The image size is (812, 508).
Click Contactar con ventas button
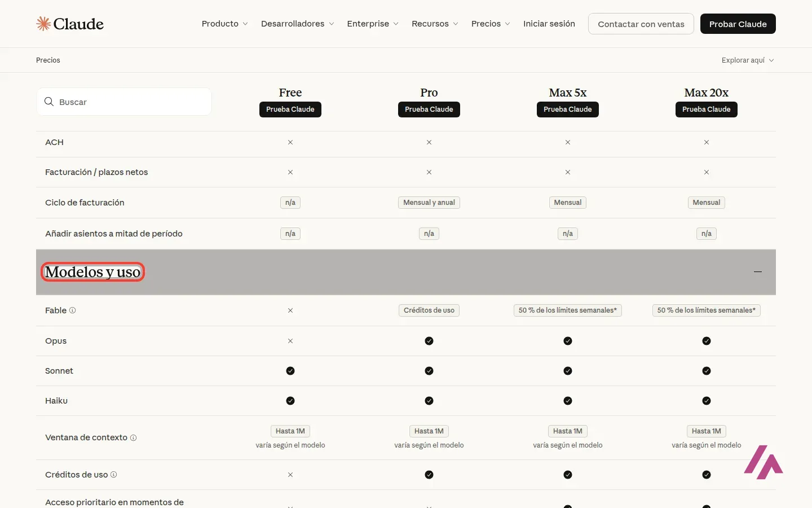[x=641, y=24]
